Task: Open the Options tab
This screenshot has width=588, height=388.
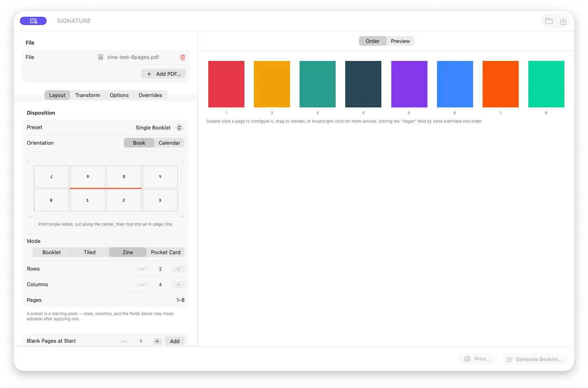Action: (119, 95)
